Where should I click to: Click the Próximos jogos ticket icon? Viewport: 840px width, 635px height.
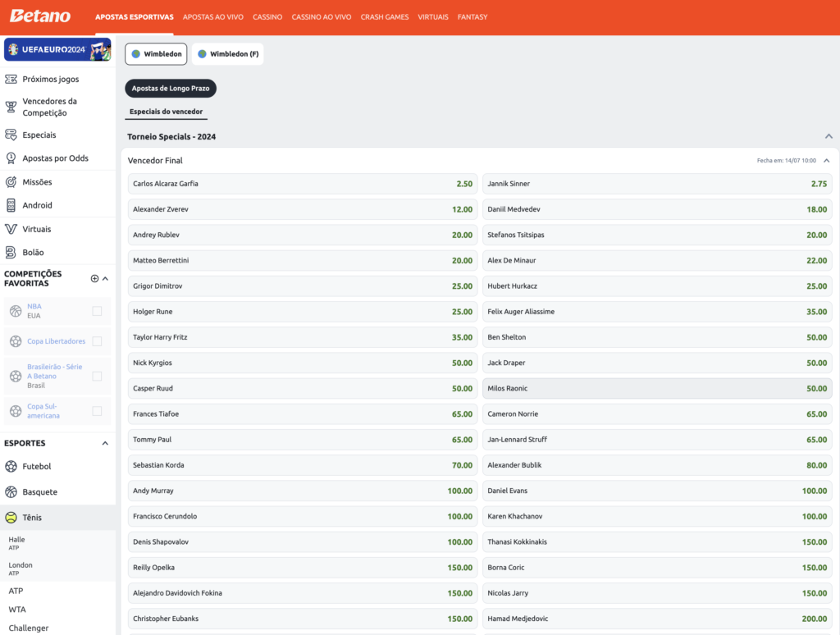coord(11,80)
